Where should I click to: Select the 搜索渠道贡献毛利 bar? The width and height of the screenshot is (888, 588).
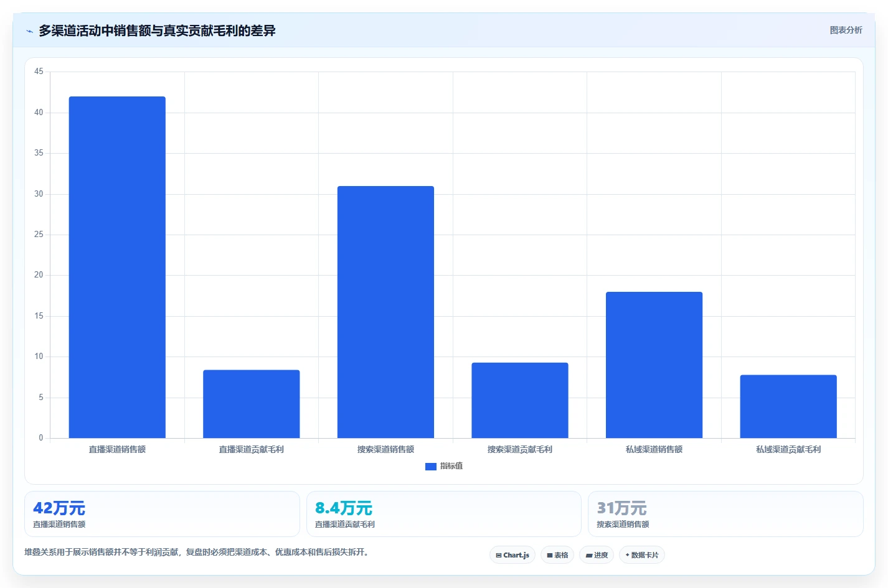(x=520, y=400)
